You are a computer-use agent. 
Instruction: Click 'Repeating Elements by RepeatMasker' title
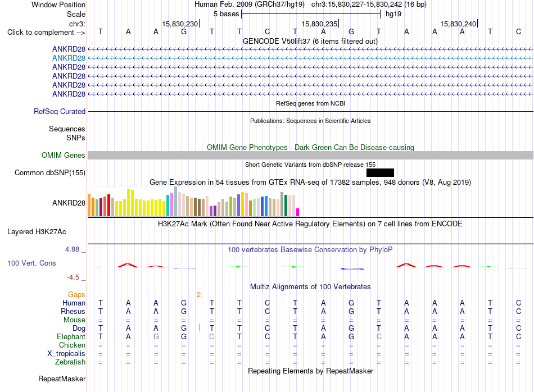click(x=310, y=371)
